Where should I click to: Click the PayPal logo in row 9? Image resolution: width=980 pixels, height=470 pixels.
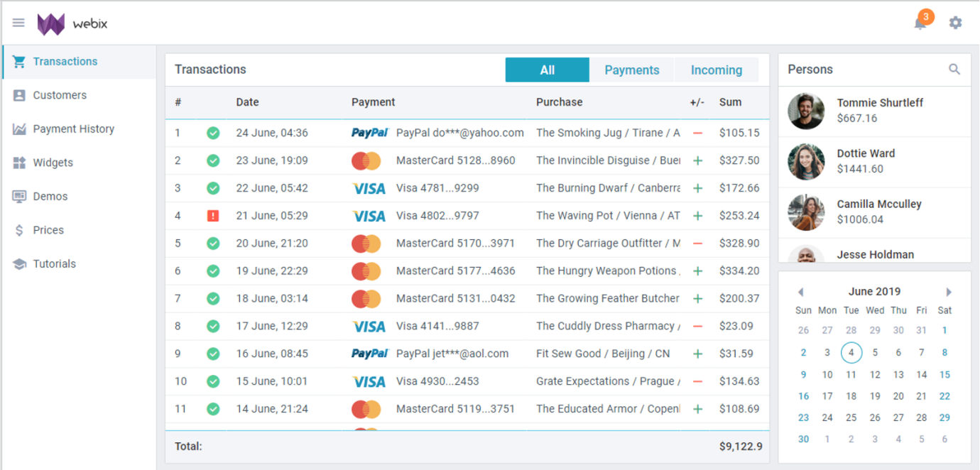click(369, 354)
